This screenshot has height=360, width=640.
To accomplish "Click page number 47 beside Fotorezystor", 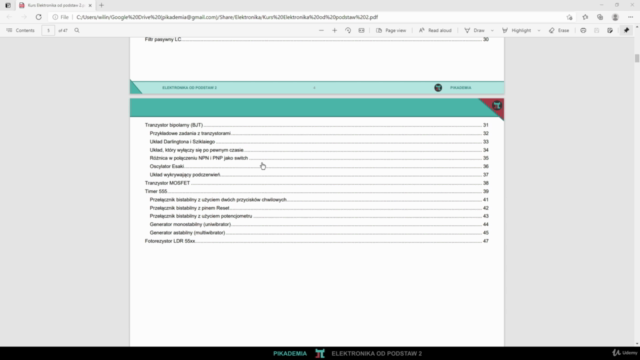I will pos(486,241).
